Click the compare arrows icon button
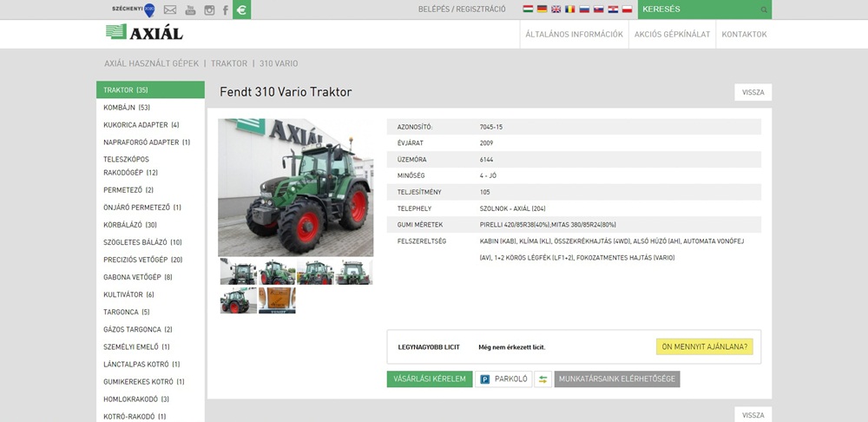The width and height of the screenshot is (868, 422). click(543, 379)
